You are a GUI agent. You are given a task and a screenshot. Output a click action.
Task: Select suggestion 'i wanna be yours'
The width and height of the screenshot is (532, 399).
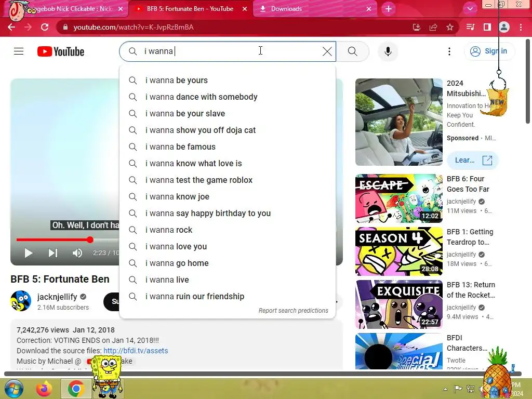click(x=228, y=81)
